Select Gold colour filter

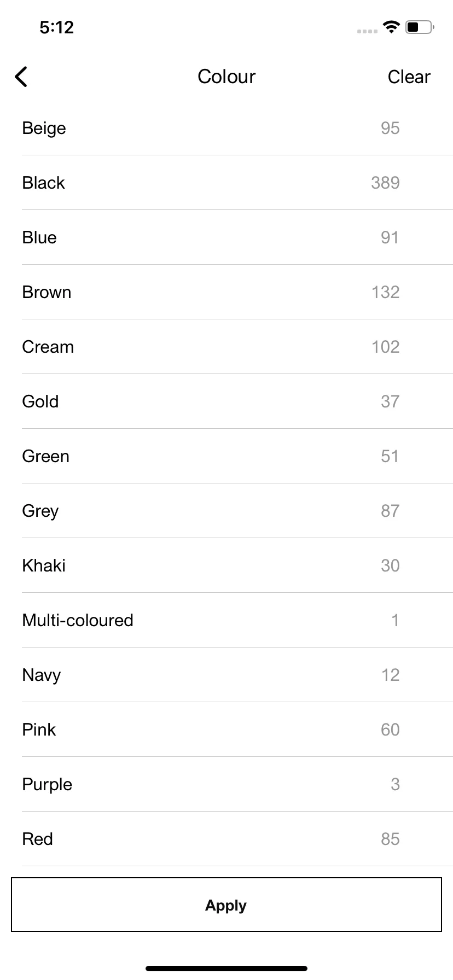point(226,401)
